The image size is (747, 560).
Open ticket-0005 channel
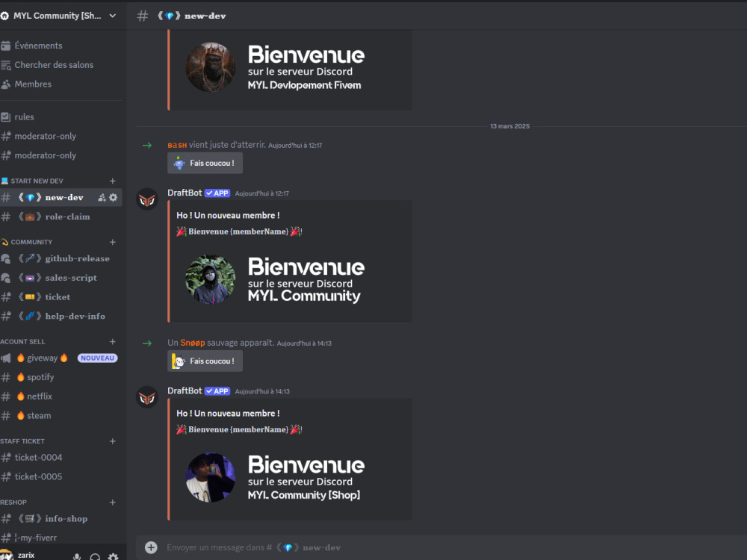61,476
